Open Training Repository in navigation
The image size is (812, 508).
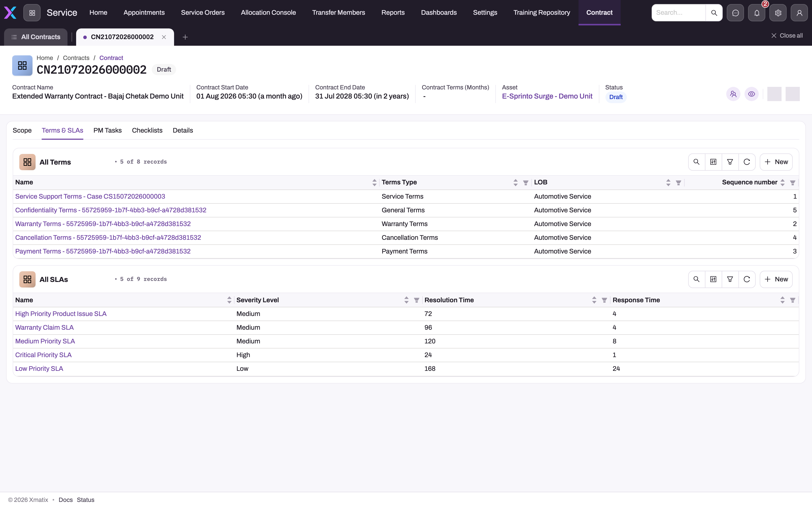[542, 13]
